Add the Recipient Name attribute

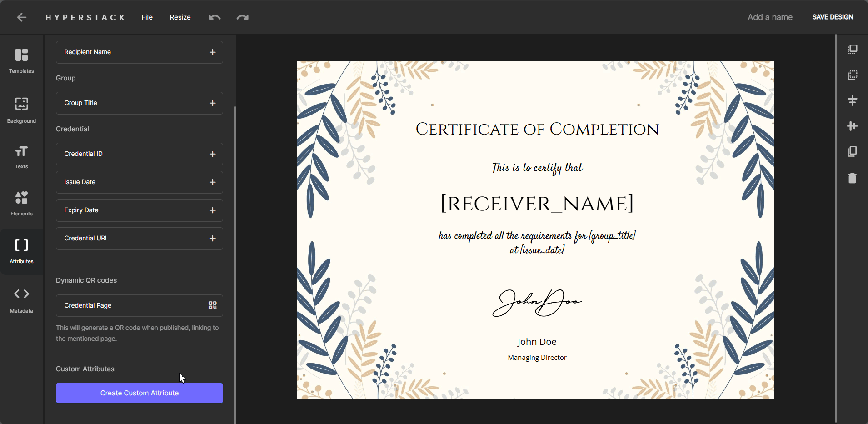[212, 52]
